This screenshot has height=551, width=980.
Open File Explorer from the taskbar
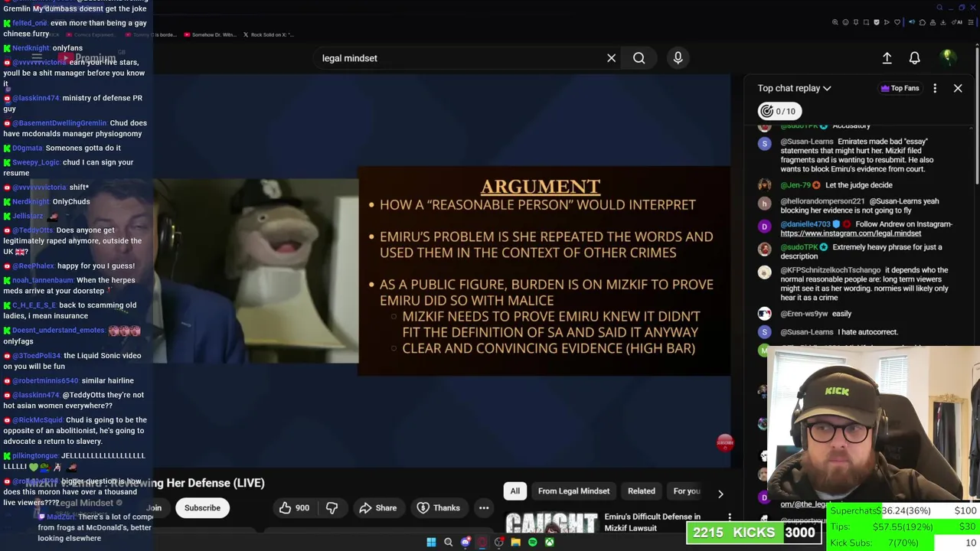[x=516, y=542]
